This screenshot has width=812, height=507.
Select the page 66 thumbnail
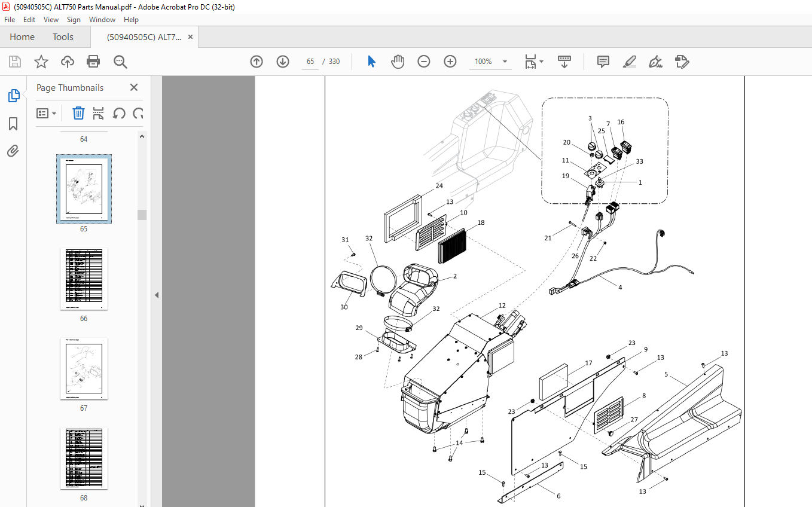pos(84,279)
